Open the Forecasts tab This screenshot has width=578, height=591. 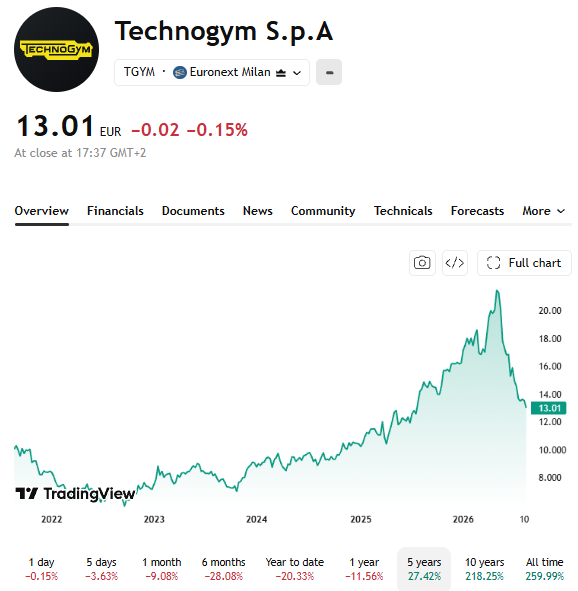[x=477, y=211]
